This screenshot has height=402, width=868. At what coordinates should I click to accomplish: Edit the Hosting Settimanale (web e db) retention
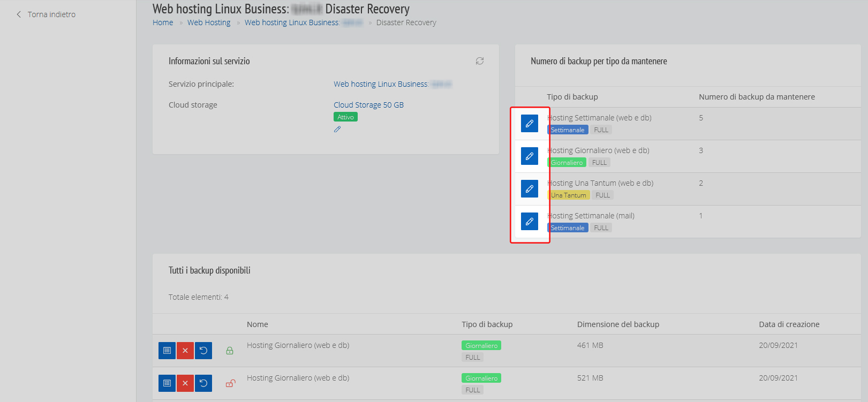tap(530, 124)
